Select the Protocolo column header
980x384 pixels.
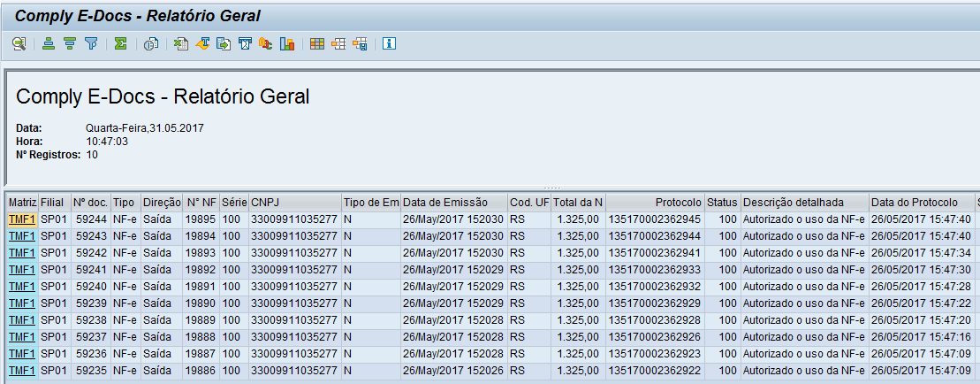[655, 203]
